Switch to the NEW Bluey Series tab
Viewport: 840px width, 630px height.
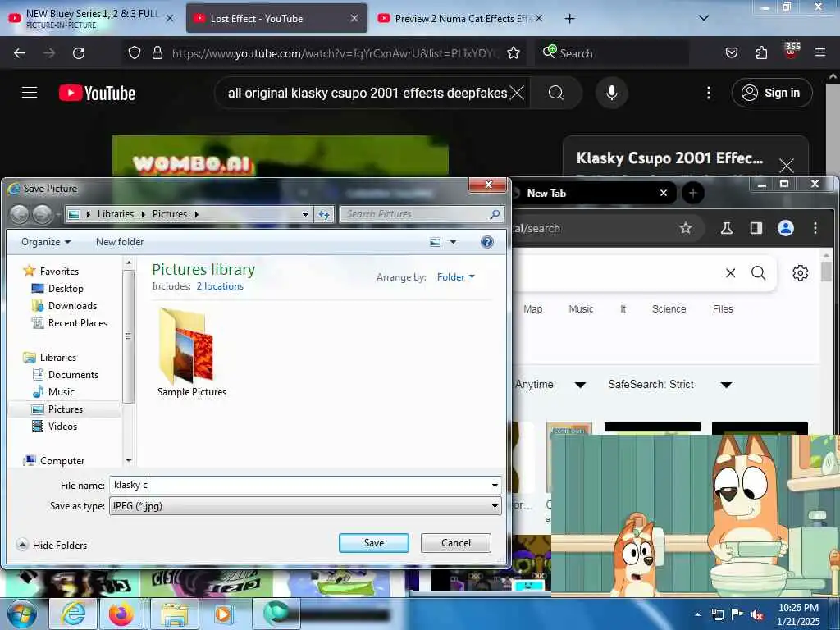[92, 18]
